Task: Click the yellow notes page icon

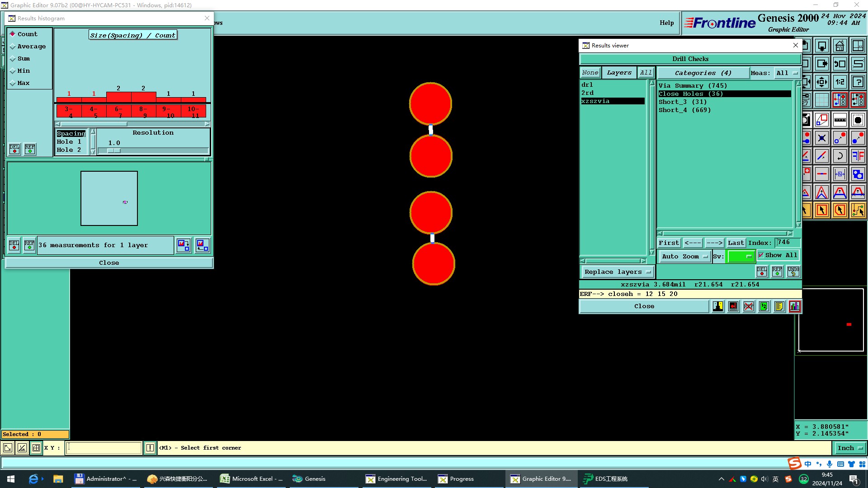Action: (779, 306)
